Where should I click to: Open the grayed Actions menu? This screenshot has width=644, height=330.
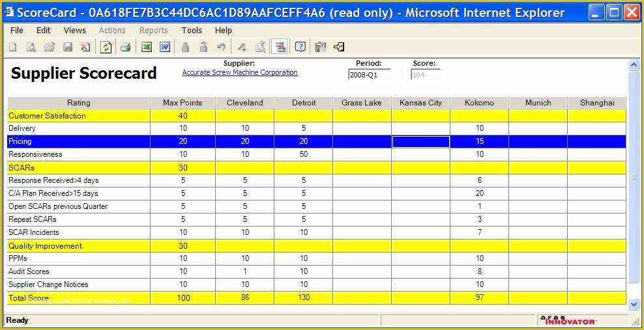point(112,31)
